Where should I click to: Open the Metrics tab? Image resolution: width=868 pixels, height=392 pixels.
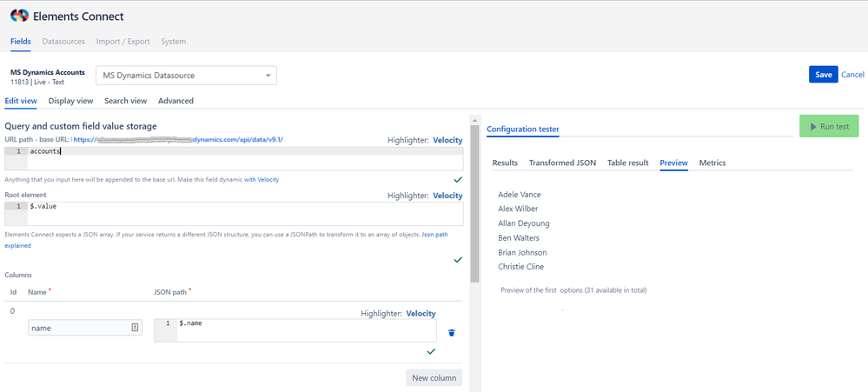point(712,163)
